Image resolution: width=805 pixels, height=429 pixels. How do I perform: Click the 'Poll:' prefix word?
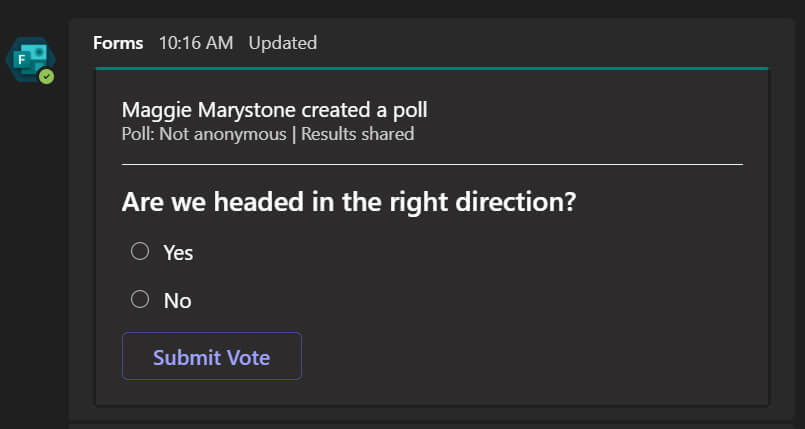(137, 134)
